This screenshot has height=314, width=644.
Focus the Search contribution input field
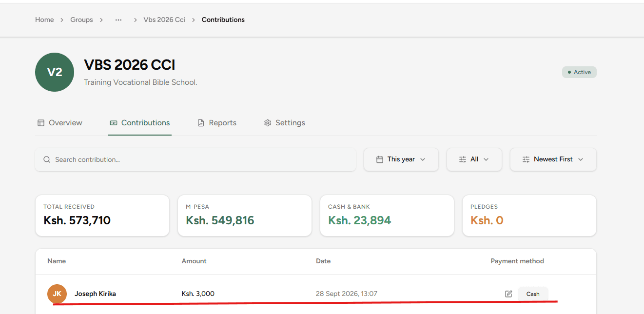click(x=195, y=159)
